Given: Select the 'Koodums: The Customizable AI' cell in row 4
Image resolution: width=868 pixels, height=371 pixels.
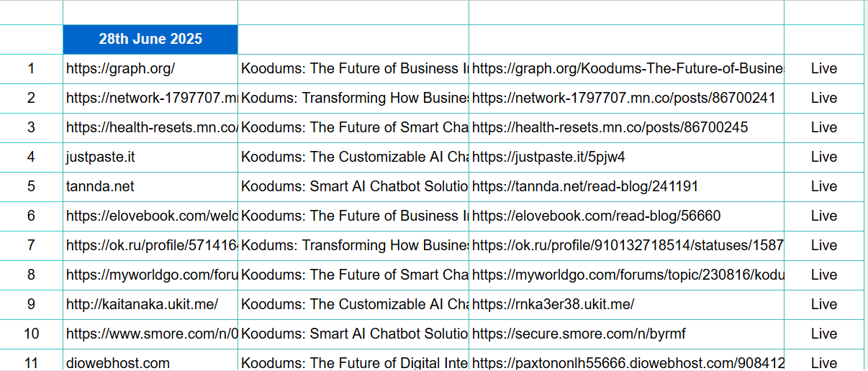Looking at the screenshot, I should [353, 157].
